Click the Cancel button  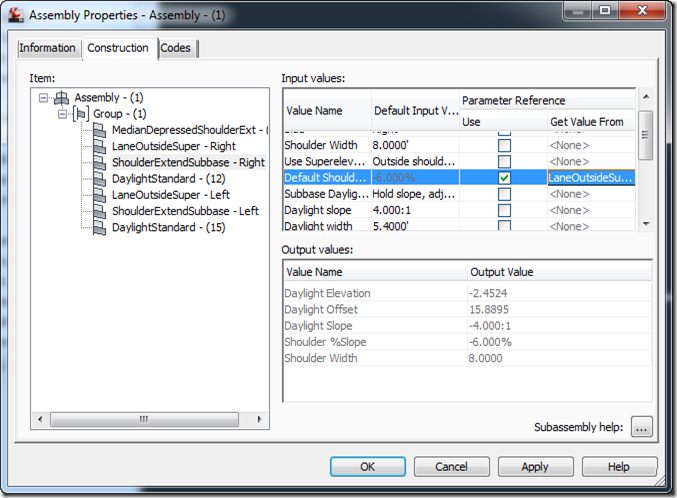(x=451, y=466)
